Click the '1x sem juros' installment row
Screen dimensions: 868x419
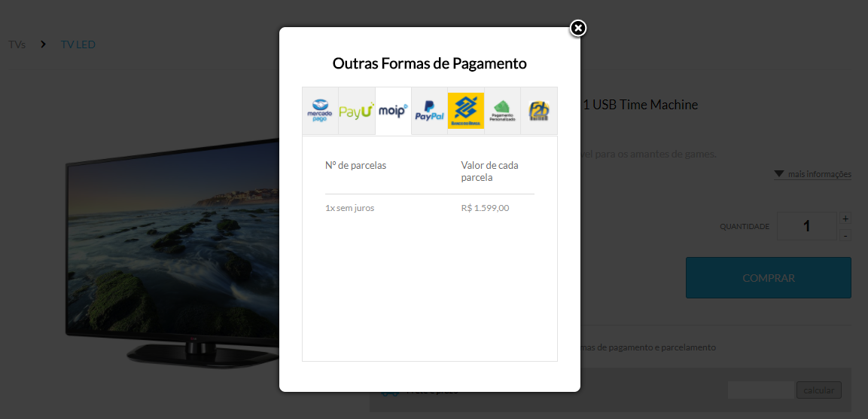(x=430, y=209)
